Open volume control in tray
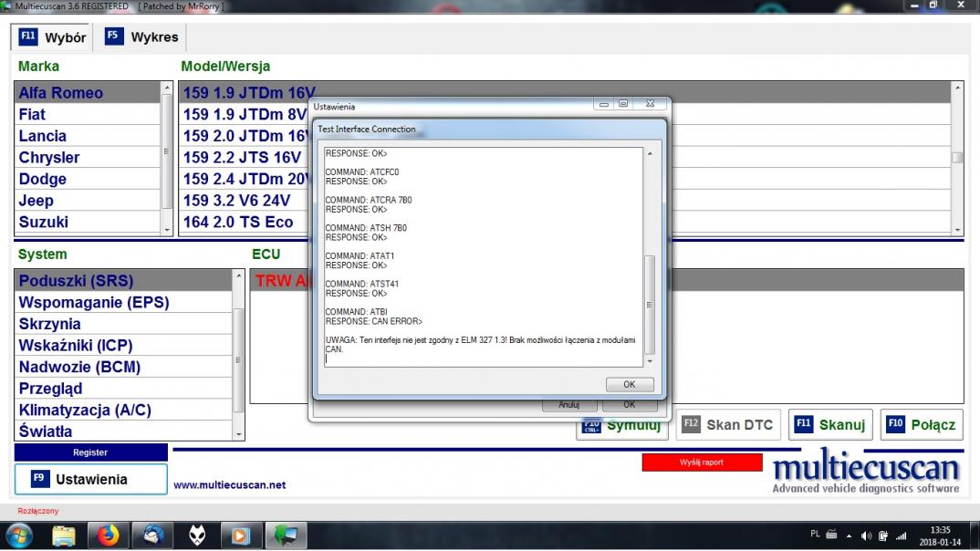Image resolution: width=980 pixels, height=551 pixels. click(866, 536)
